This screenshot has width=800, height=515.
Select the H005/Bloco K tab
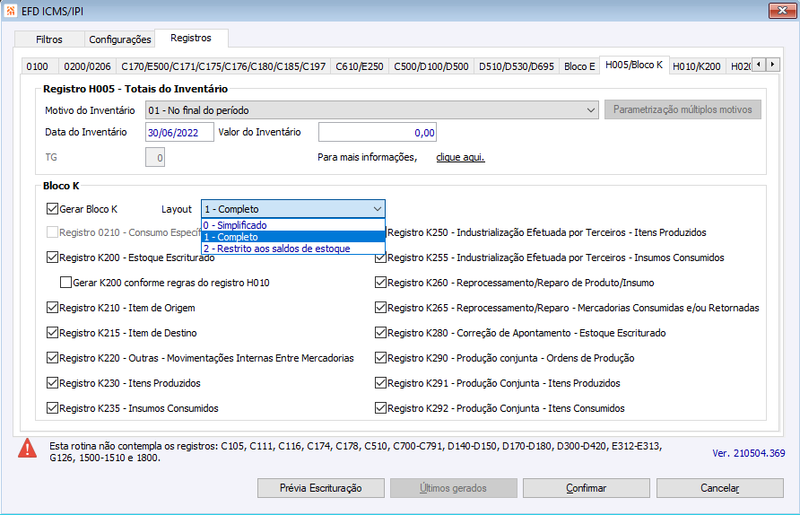point(634,65)
